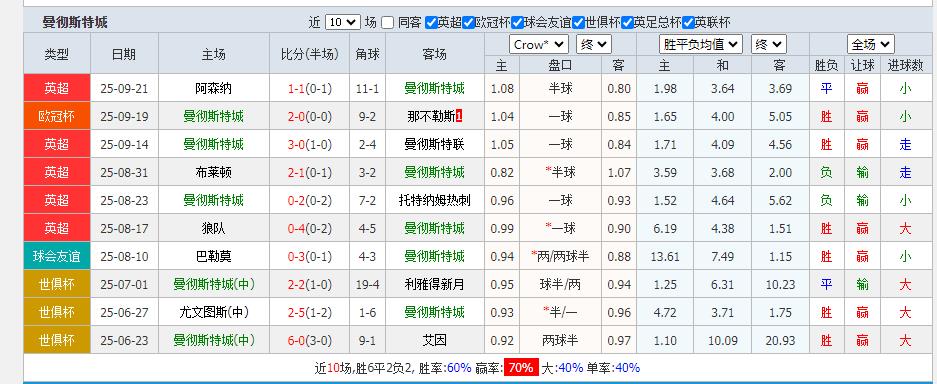Click 球会友谊 competition label

57,256
